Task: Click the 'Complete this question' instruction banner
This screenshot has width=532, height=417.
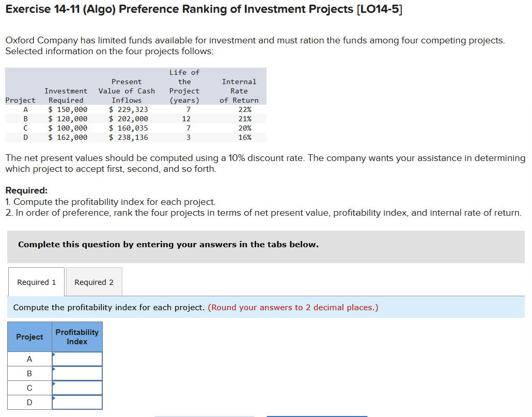Action: [266, 247]
